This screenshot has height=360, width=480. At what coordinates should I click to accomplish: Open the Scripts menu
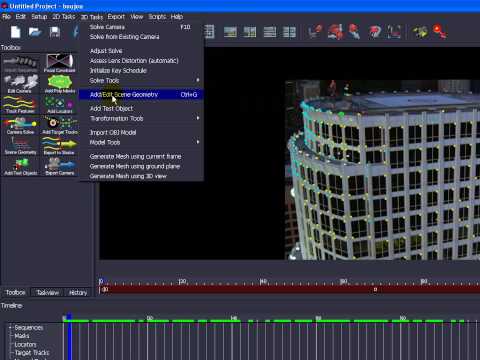coord(157,16)
